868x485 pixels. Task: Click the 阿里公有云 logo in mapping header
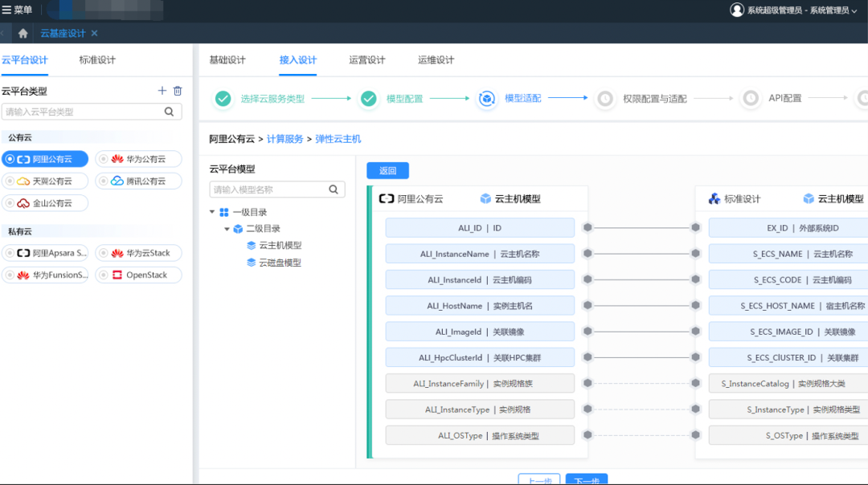(387, 198)
